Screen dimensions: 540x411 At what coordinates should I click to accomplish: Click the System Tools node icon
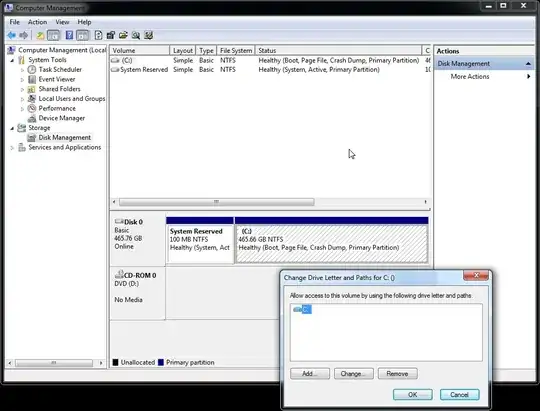pyautogui.click(x=21, y=60)
